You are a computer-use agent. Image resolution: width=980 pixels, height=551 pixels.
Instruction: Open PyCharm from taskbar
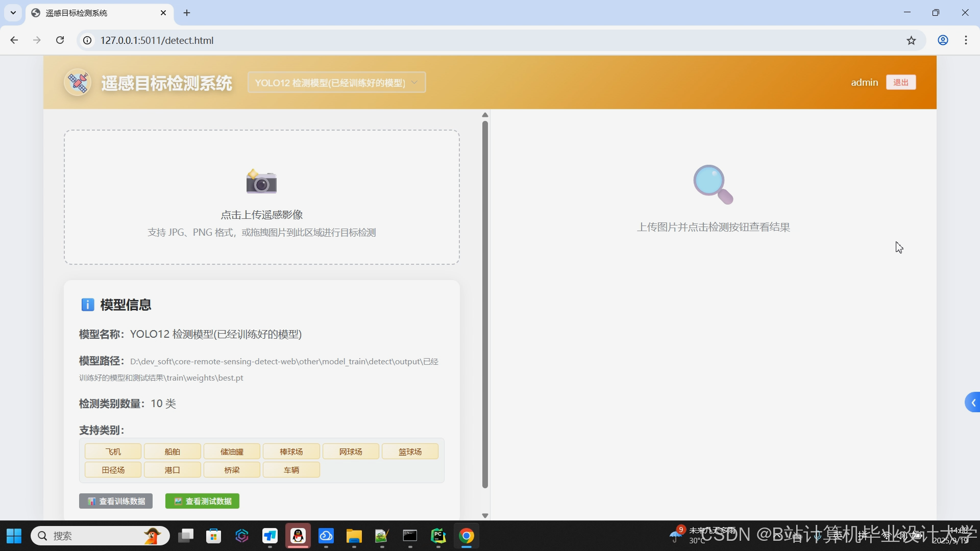(438, 536)
